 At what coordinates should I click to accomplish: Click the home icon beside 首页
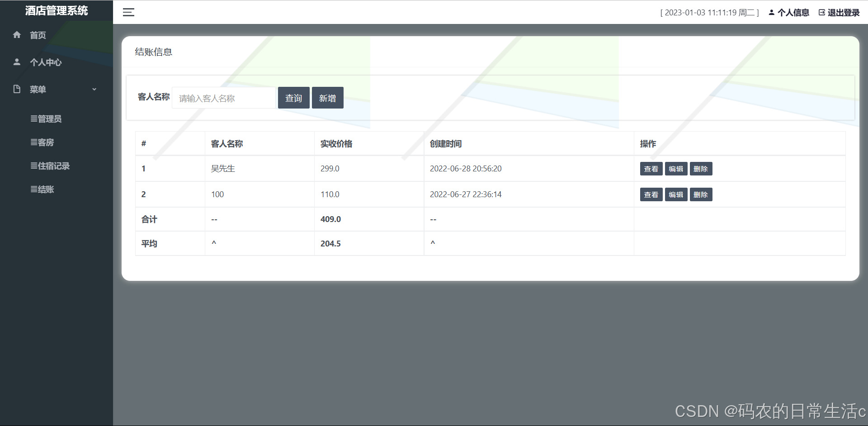click(17, 35)
